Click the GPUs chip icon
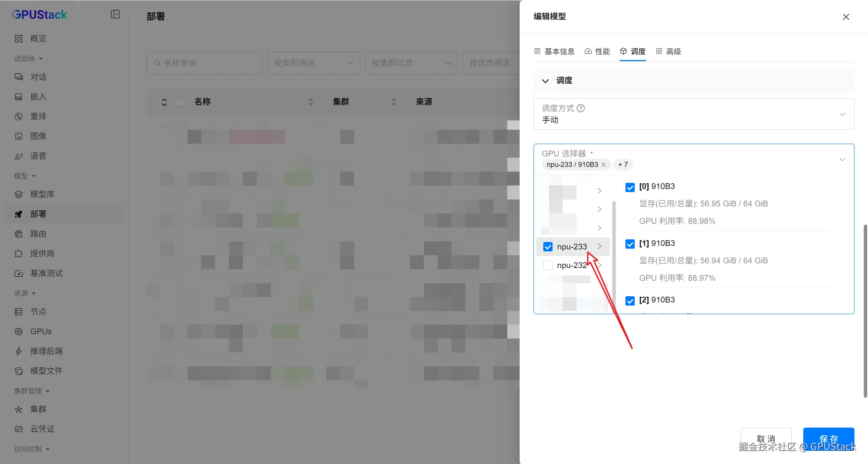The width and height of the screenshot is (868, 464). pyautogui.click(x=19, y=332)
